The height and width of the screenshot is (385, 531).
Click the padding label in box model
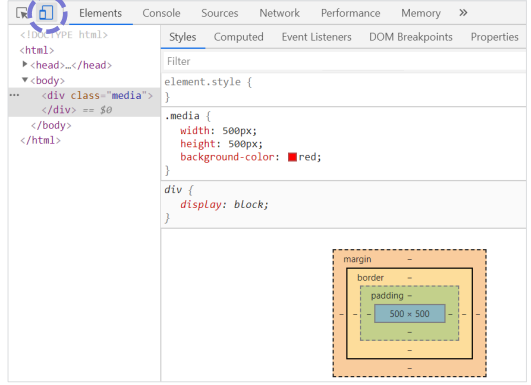(x=387, y=296)
